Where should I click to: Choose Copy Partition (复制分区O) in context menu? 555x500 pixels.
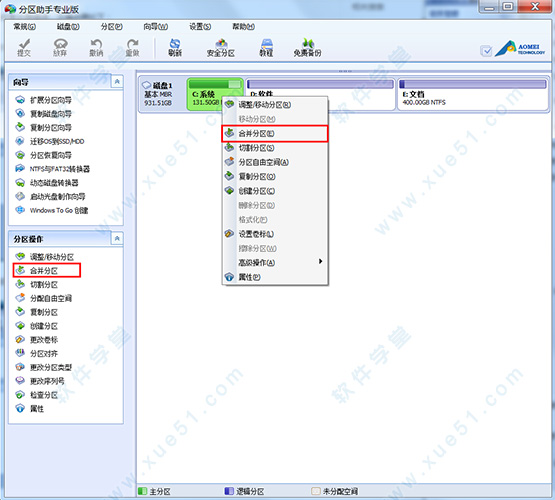point(275,177)
